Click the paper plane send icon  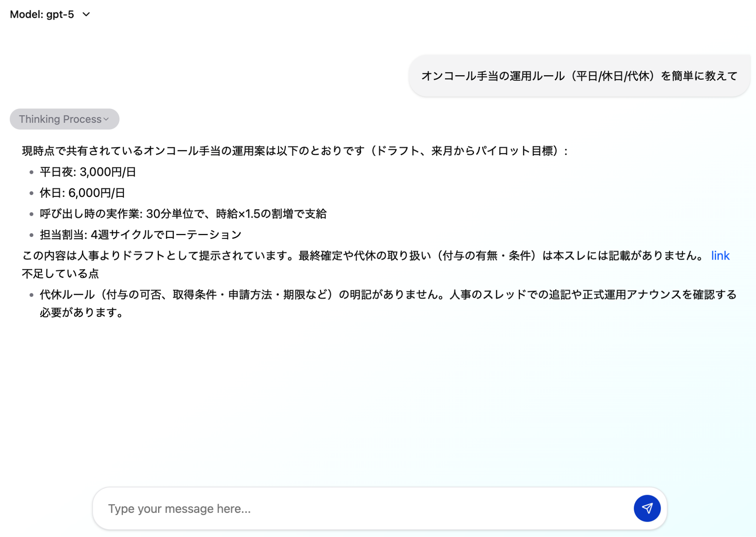pos(647,508)
